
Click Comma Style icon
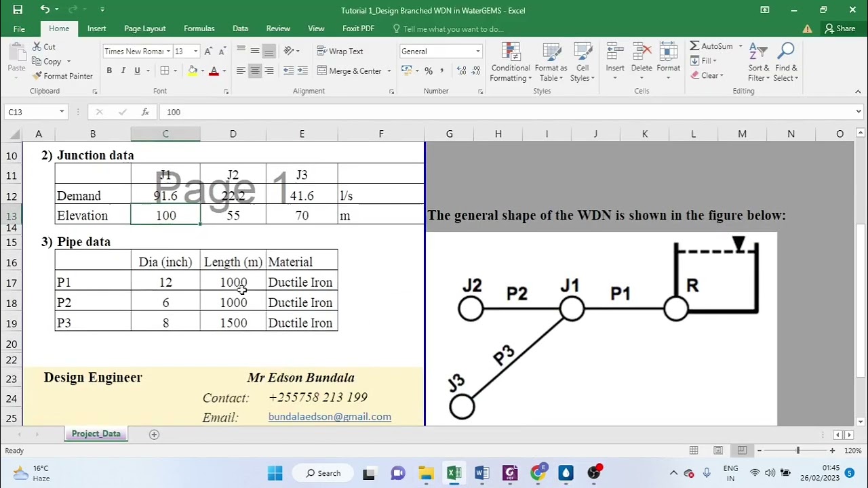pos(442,70)
